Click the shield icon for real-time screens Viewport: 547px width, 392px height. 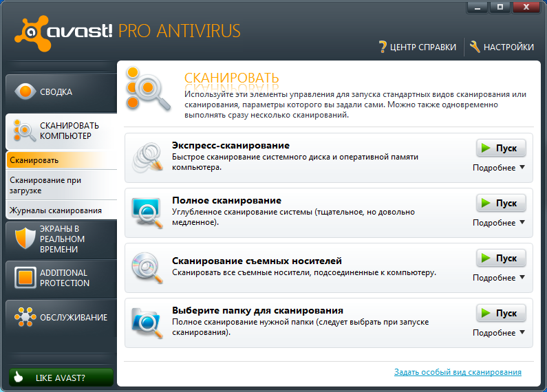pyautogui.click(x=23, y=238)
